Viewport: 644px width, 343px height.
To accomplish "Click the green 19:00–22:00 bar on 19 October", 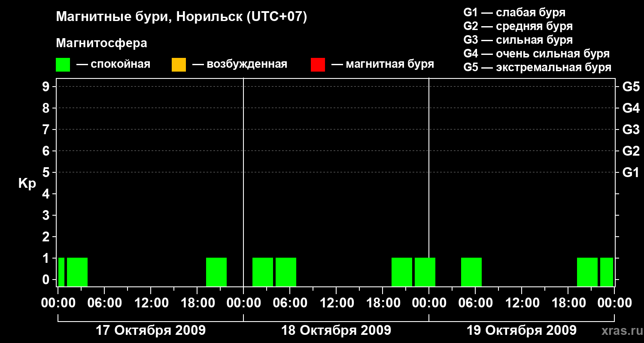I will [x=587, y=272].
